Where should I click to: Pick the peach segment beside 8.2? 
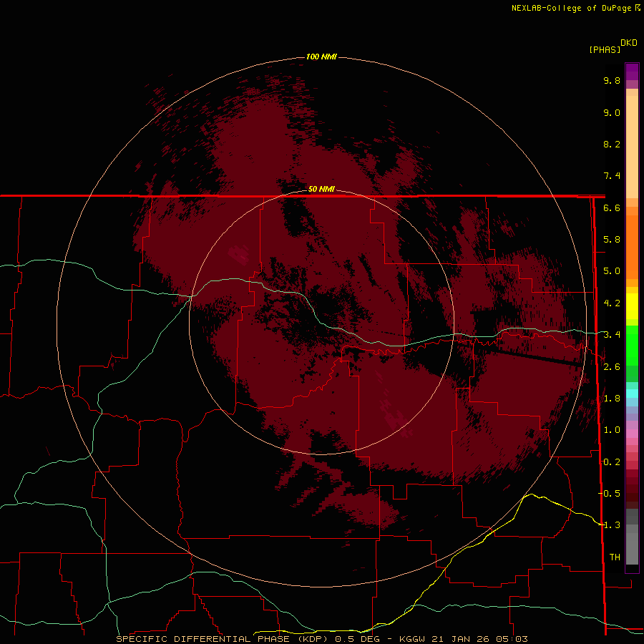pyautogui.click(x=632, y=147)
